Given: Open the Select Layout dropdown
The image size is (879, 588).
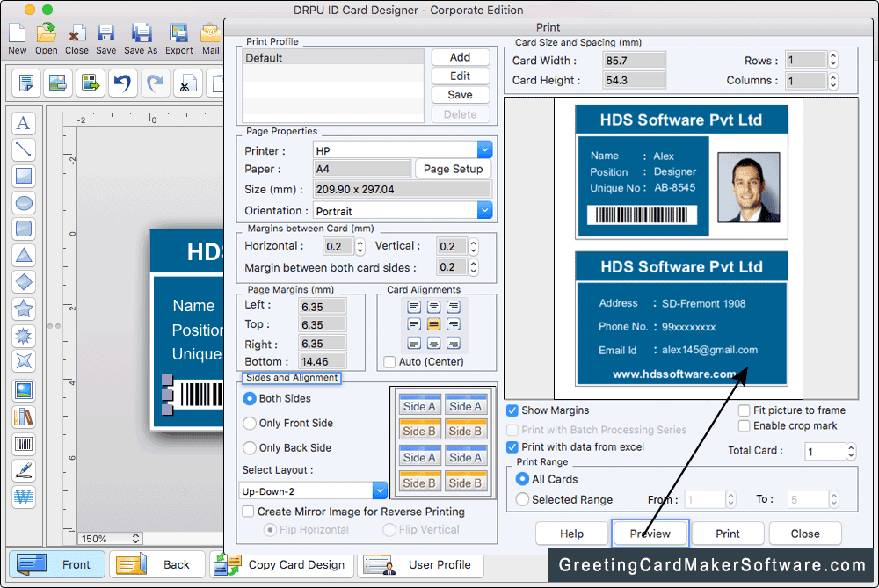Looking at the screenshot, I should 380,491.
